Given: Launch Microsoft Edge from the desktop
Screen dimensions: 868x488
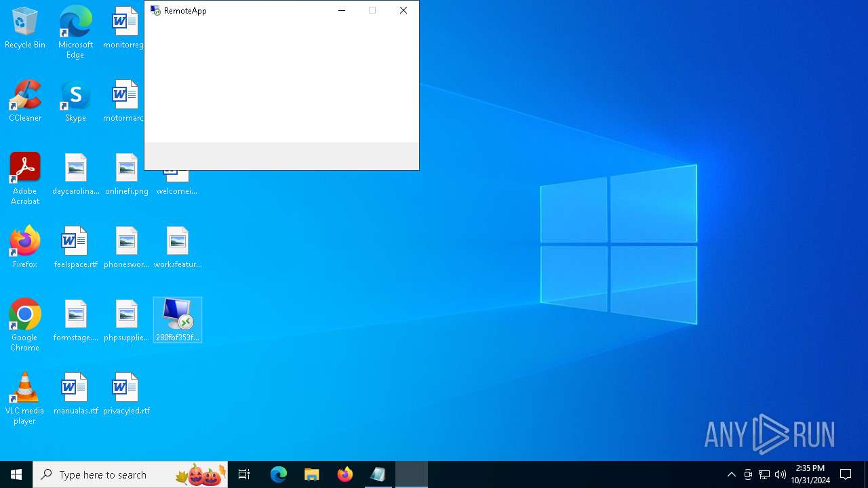Looking at the screenshot, I should point(75,33).
